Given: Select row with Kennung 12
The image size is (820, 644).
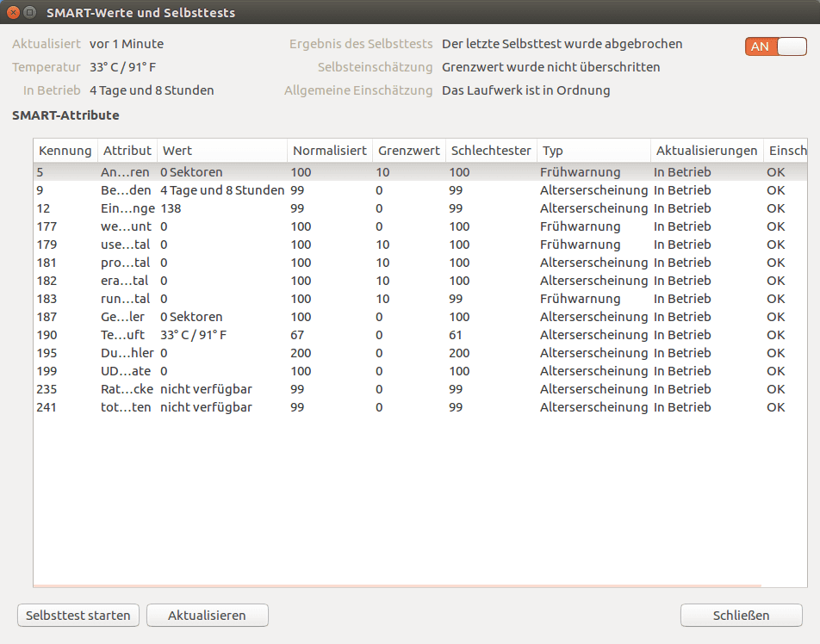Looking at the screenshot, I should click(x=420, y=208).
